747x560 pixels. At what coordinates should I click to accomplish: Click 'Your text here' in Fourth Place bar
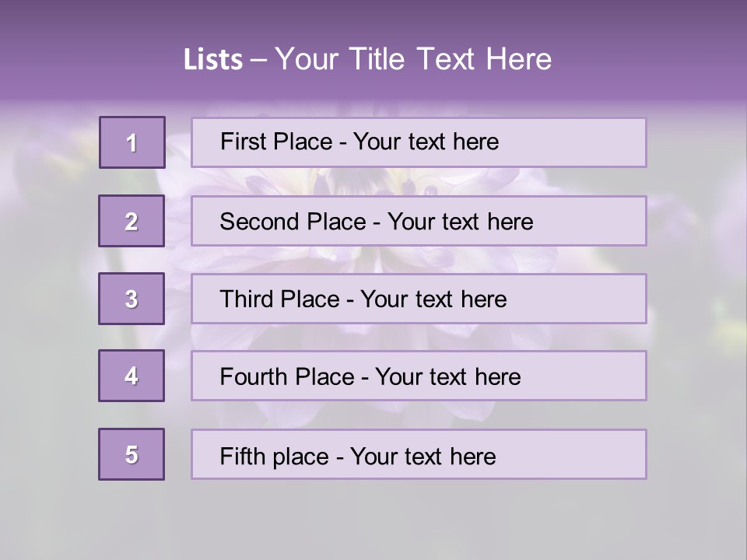448,376
